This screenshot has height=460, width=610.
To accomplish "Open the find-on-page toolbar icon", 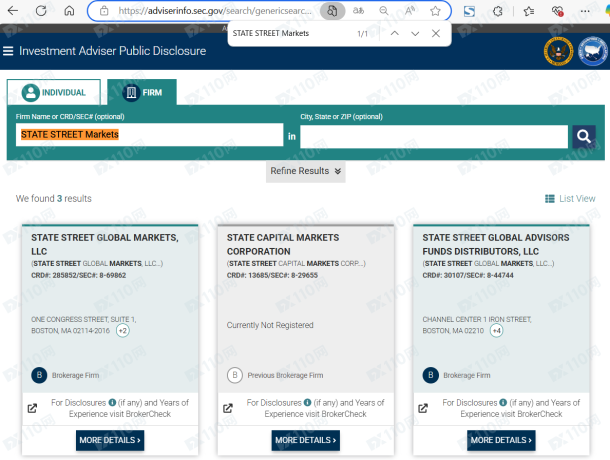I will pos(332,11).
